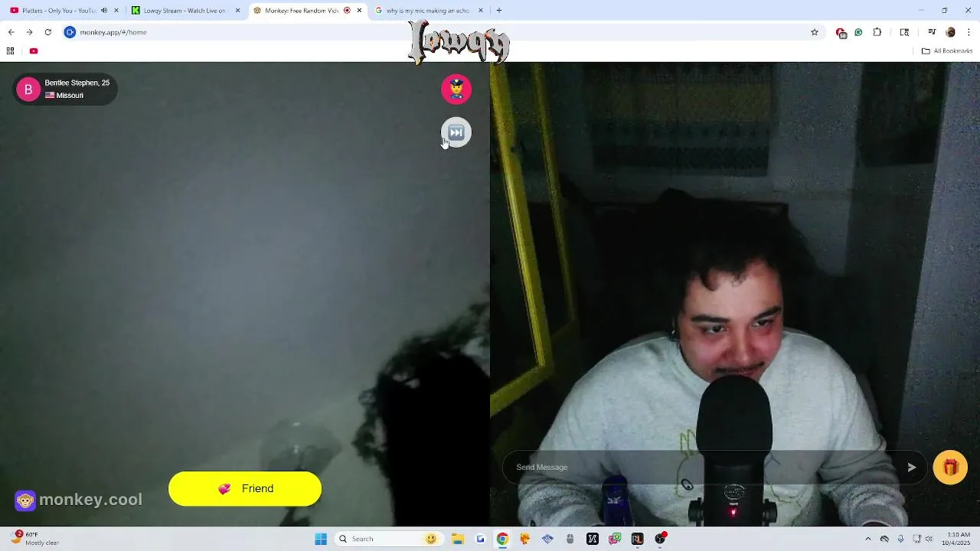Go forward in browser history
This screenshot has width=980, height=551.
[29, 32]
